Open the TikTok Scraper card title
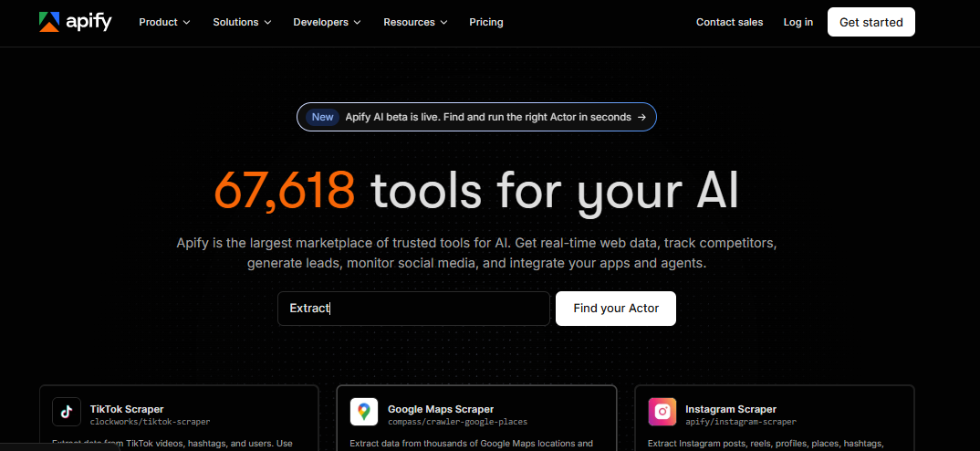980x451 pixels. pyautogui.click(x=127, y=409)
